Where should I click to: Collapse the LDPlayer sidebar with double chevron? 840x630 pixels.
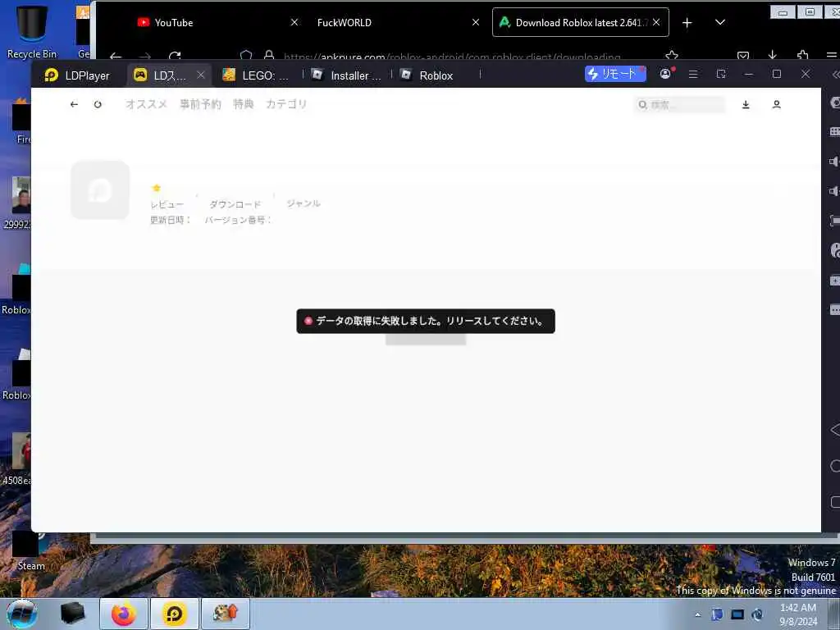(836, 75)
